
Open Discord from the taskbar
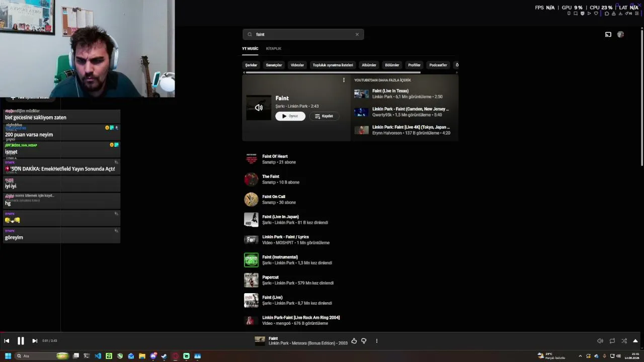tap(153, 356)
